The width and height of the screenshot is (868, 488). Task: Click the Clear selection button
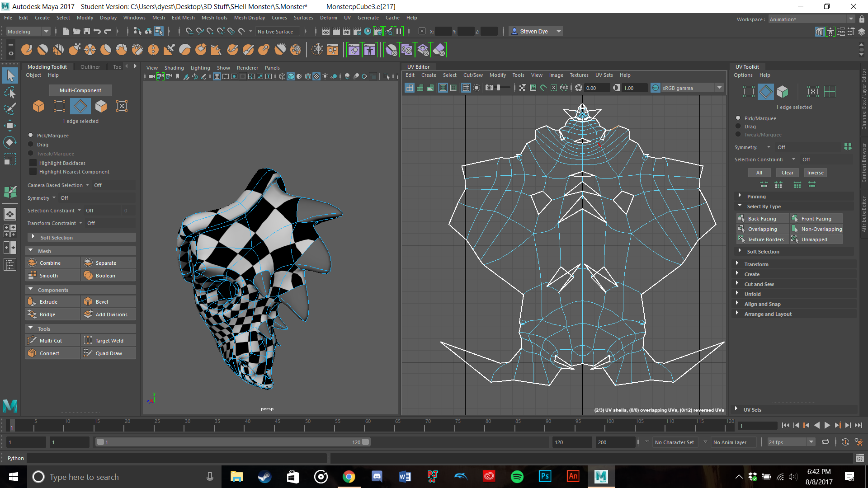(x=787, y=173)
